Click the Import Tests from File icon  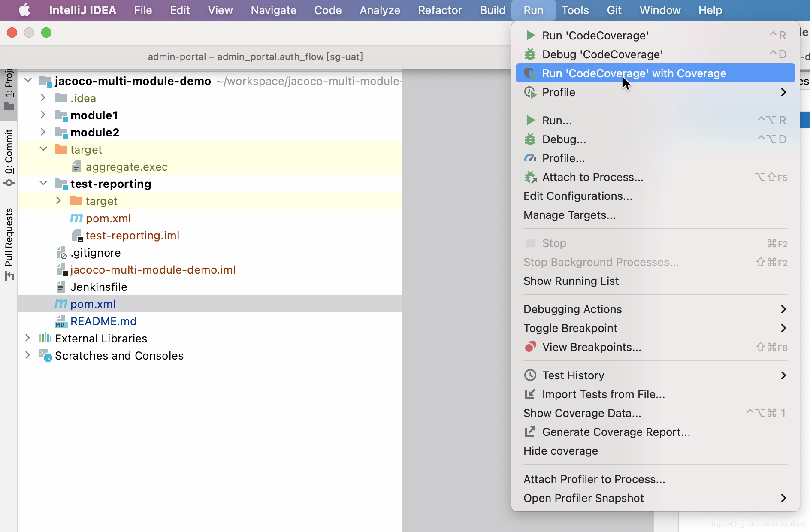531,394
